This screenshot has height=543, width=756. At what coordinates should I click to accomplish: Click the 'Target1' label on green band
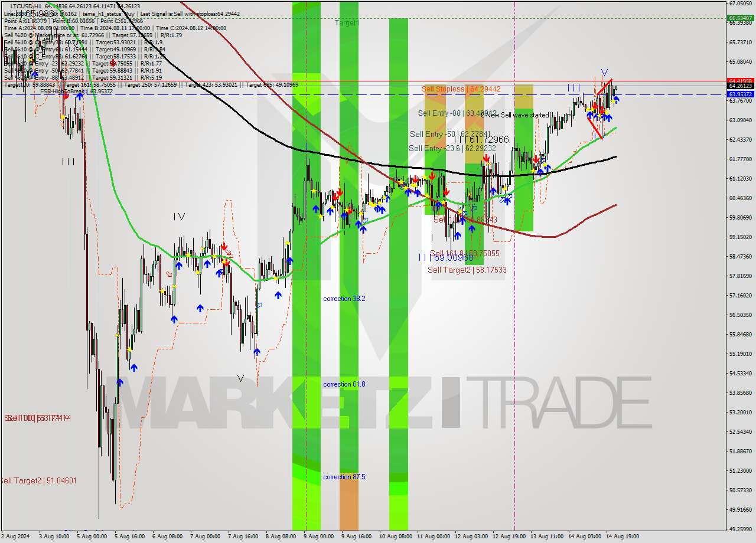(347, 22)
